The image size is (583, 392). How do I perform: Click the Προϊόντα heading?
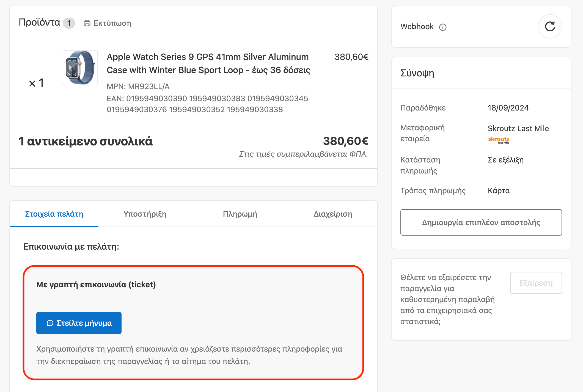point(39,22)
